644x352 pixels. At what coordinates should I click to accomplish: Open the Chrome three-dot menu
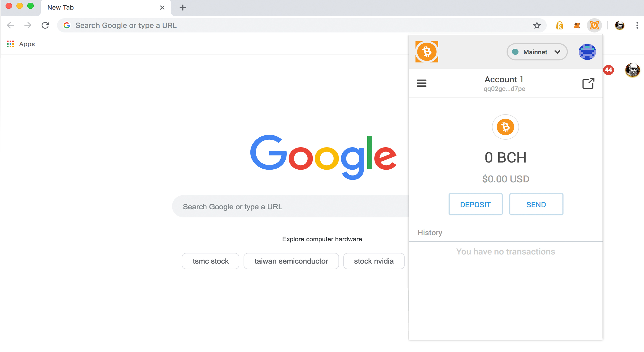click(x=637, y=25)
